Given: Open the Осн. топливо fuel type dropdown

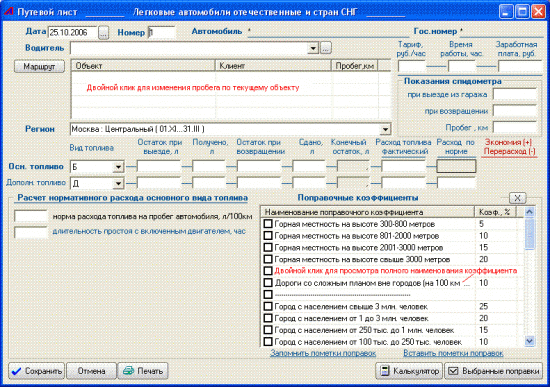Looking at the screenshot, I should point(118,167).
